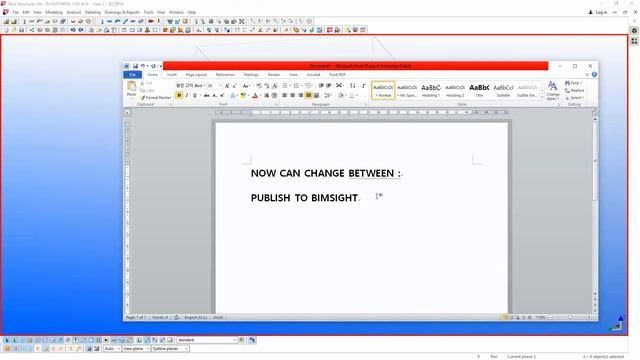This screenshot has height=360, width=640.
Task: Apply the Heading 1 style
Action: (x=431, y=90)
